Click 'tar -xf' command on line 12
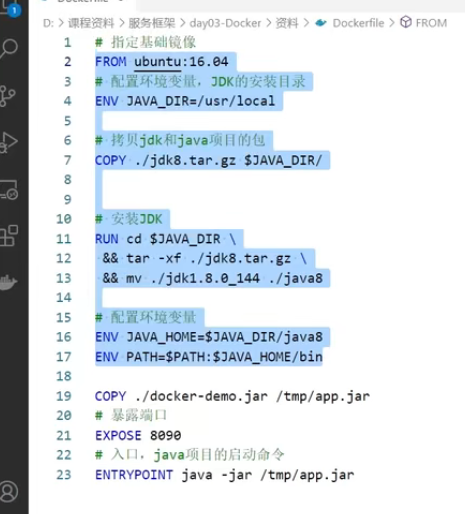The height and width of the screenshot is (514, 465). click(x=154, y=258)
